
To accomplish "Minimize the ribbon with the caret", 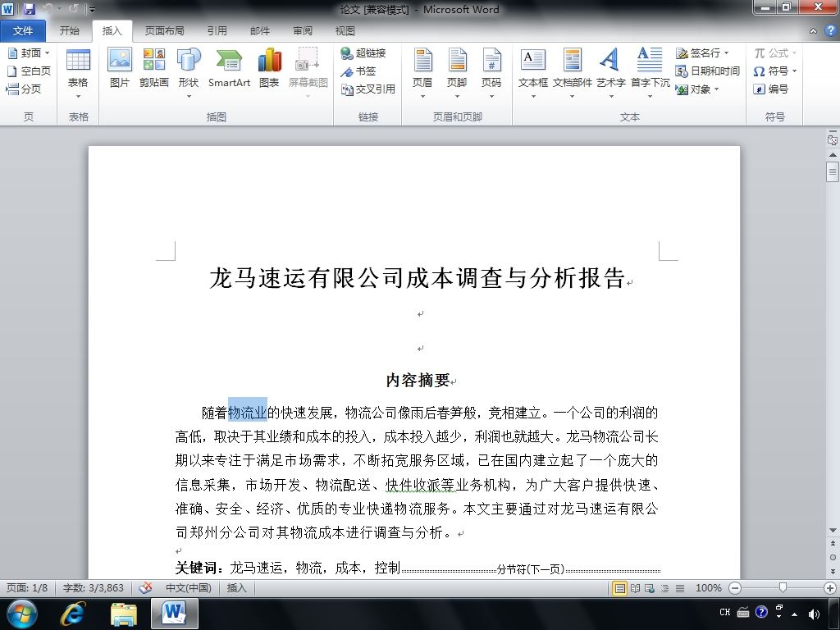I will (813, 31).
